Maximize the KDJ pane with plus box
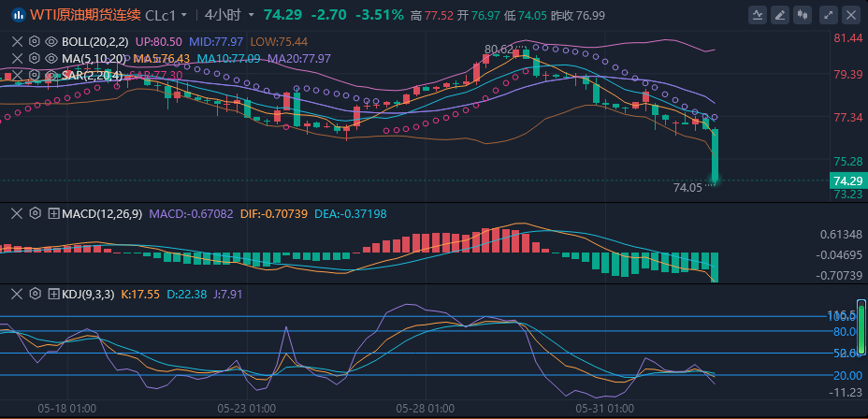868x419 pixels. 53,294
